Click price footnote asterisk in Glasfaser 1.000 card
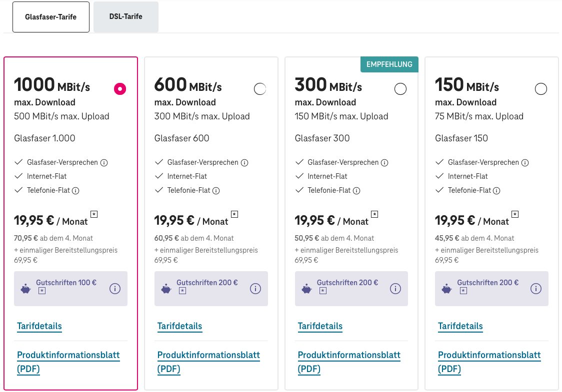The width and height of the screenshot is (562, 392). pyautogui.click(x=94, y=214)
